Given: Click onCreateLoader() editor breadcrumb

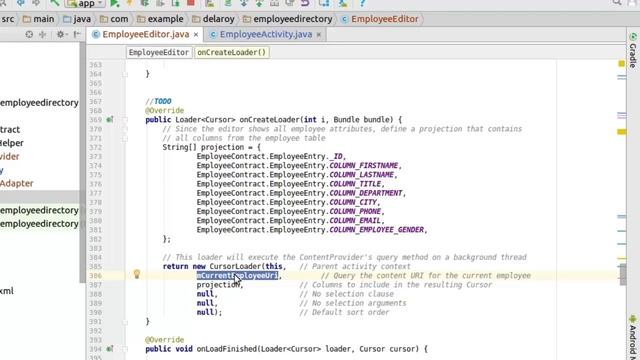Looking at the screenshot, I should [x=231, y=52].
